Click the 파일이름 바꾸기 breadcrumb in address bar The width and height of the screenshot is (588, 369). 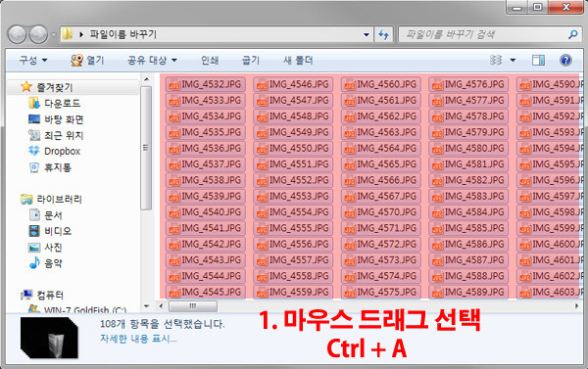123,34
